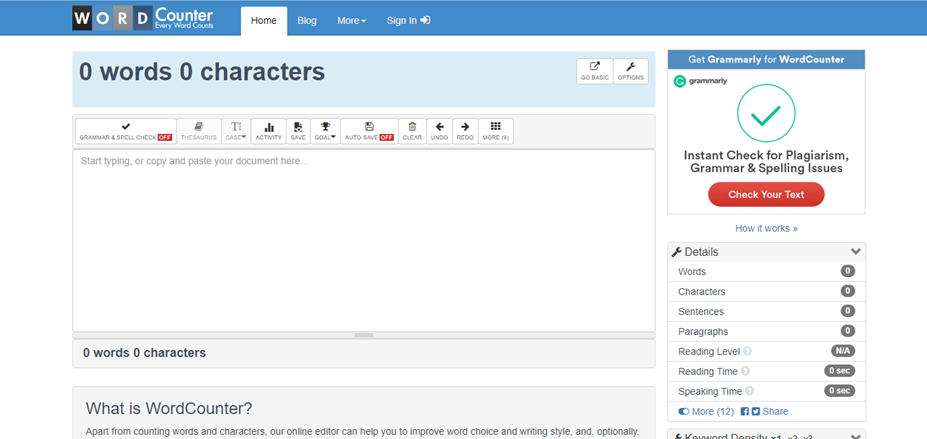Open the More (9) grid icon

point(495,131)
